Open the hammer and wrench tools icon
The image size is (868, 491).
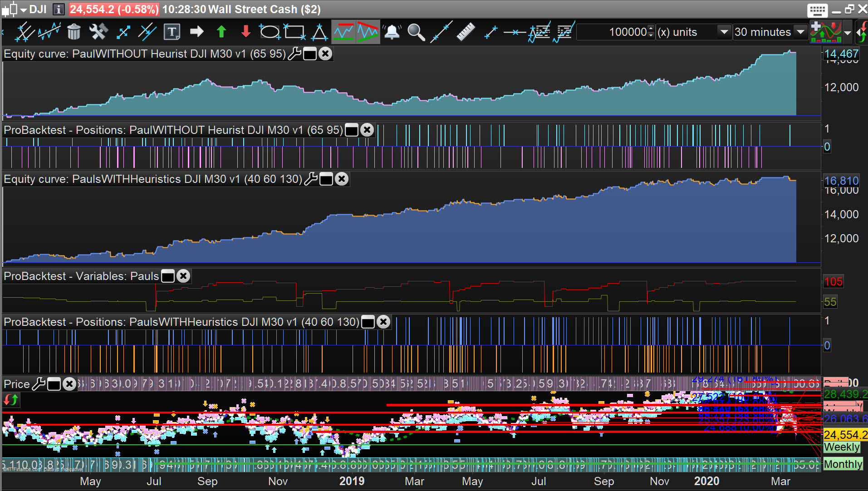[x=98, y=32]
